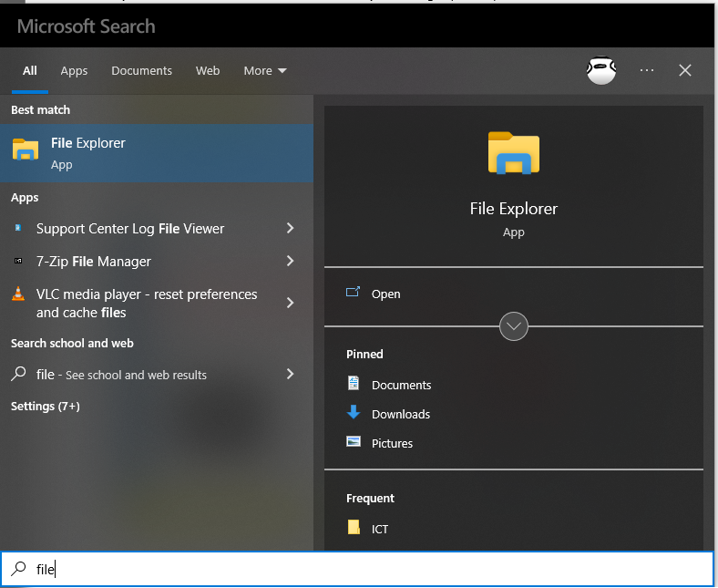
Task: Click the 'File Explorer' title in preview pane
Action: click(x=513, y=209)
